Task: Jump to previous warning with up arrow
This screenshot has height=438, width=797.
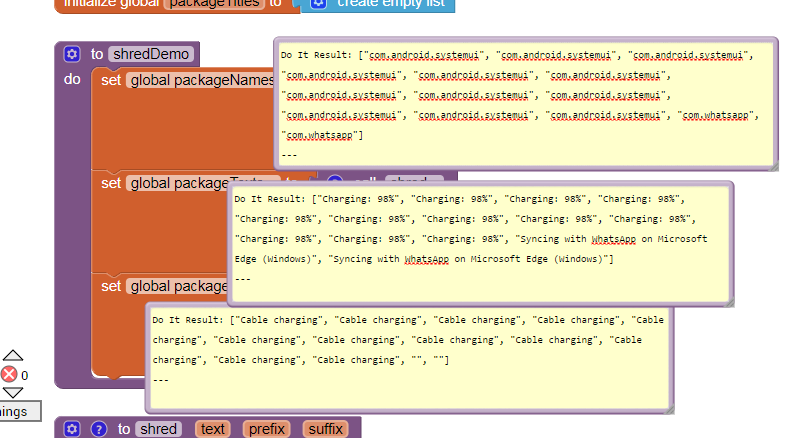Action: (x=12, y=355)
